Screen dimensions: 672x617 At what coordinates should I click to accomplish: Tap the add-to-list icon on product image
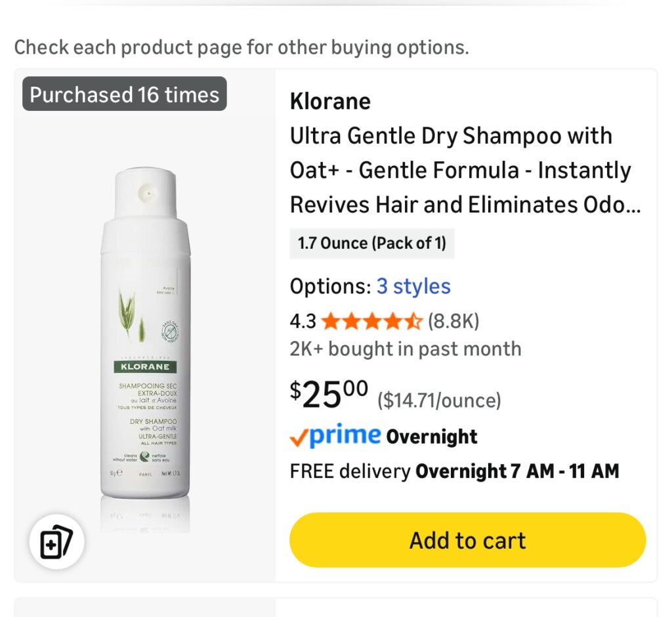tap(56, 542)
